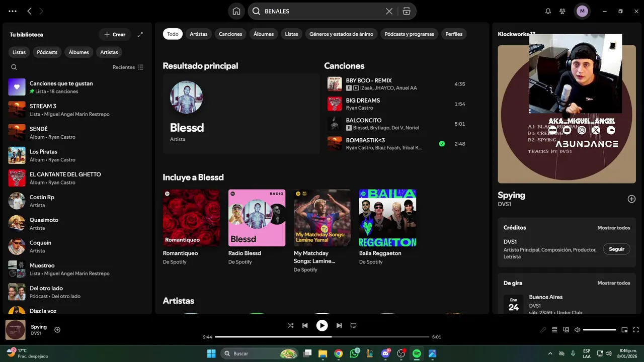Open the Radio Blessd playlist cover
Viewport: 644px width, 362px height.
pyautogui.click(x=257, y=218)
